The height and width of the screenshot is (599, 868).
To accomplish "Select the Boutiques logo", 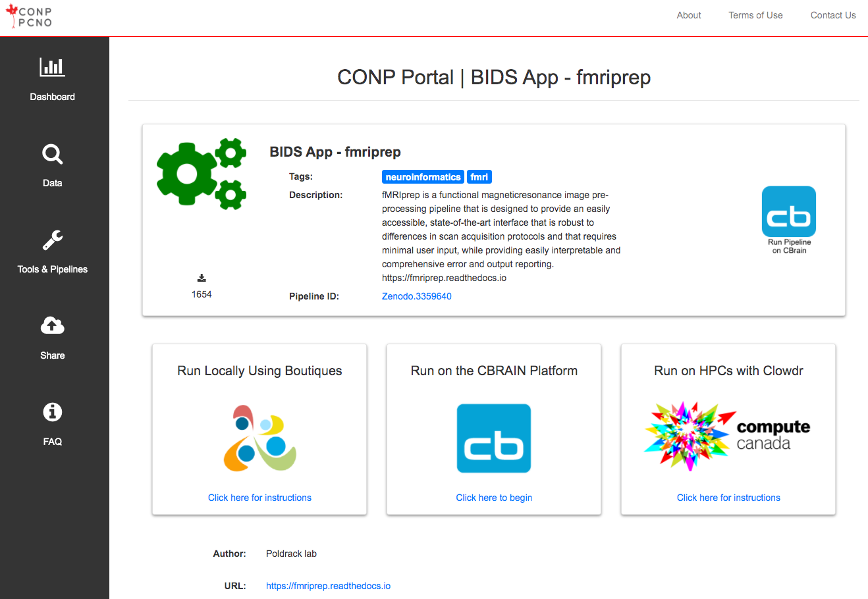I will click(x=259, y=436).
